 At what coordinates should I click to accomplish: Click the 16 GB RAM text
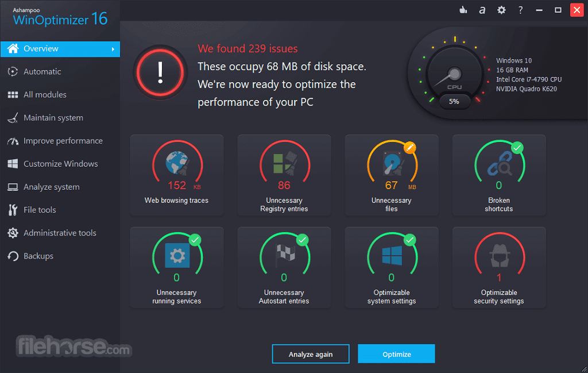(x=512, y=70)
